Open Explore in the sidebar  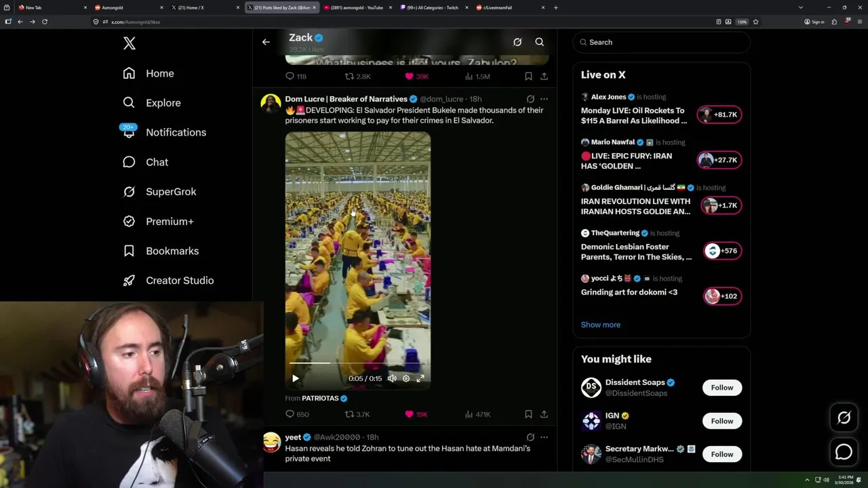pos(152,103)
